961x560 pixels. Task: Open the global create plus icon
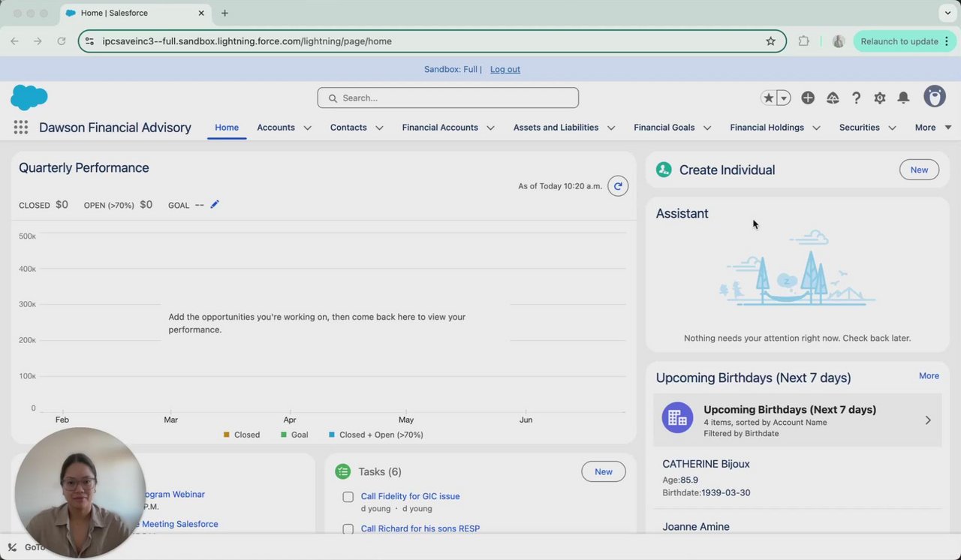808,98
